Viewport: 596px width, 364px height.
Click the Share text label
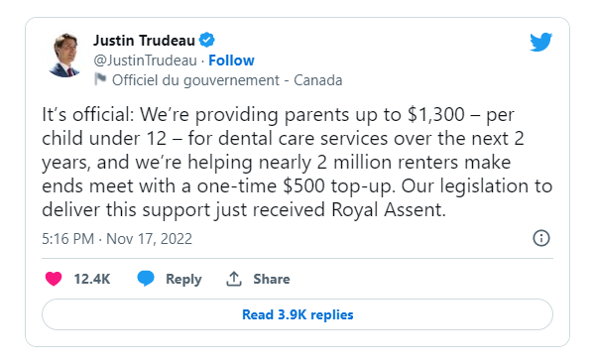[272, 279]
